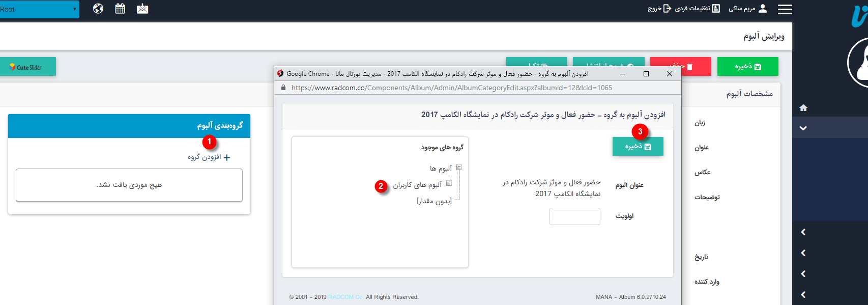Click the teal ذخیره button in popup

(638, 147)
